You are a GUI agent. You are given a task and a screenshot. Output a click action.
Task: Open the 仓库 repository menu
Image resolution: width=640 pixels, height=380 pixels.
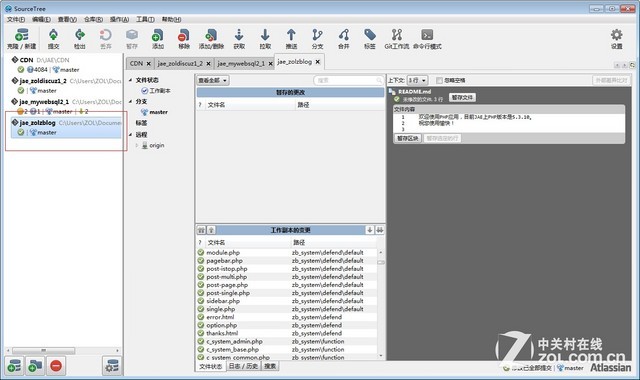93,19
